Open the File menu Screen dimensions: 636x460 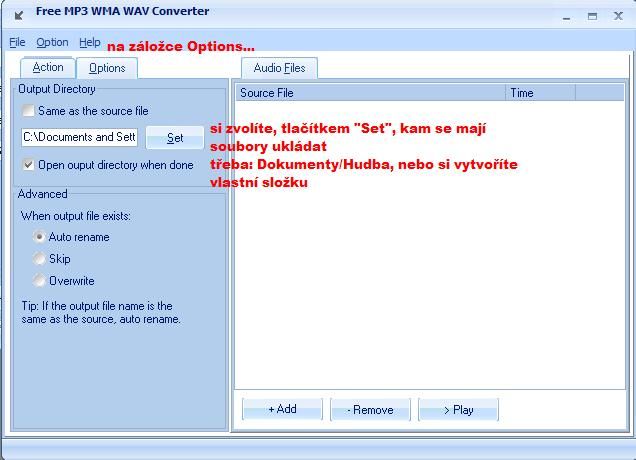[17, 42]
